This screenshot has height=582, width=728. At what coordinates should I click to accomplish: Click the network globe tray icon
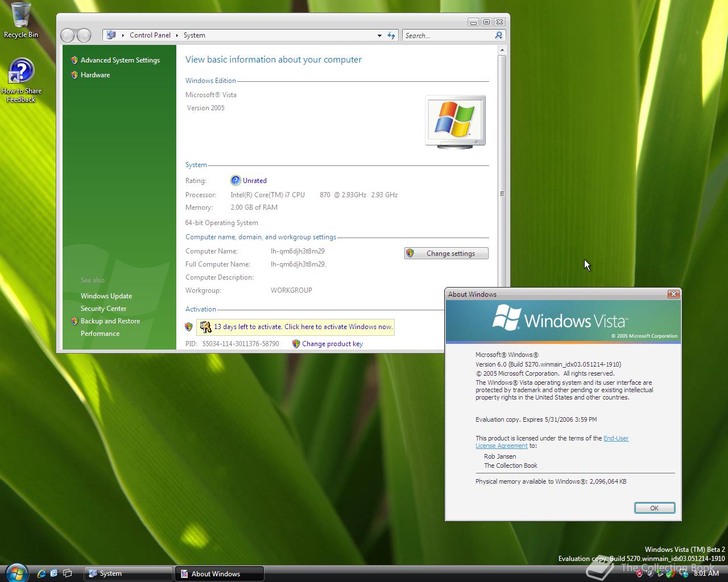684,573
